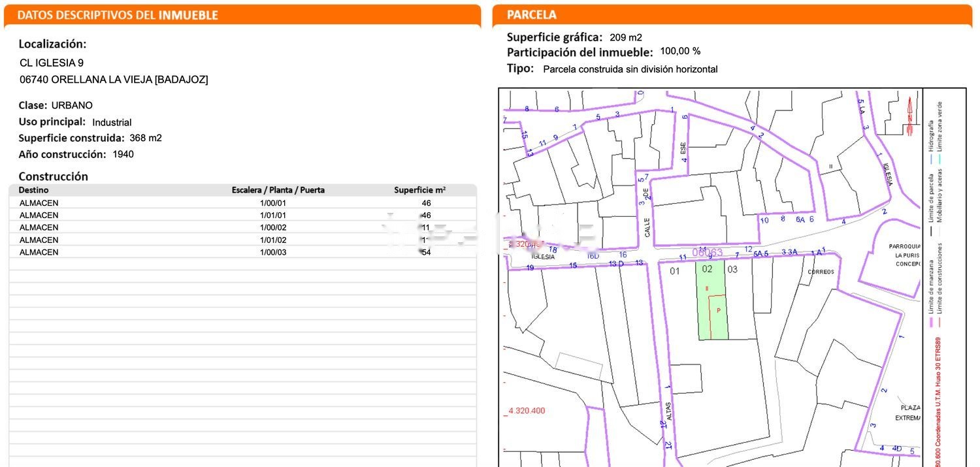Select the 'Tipo:' label
The image size is (980, 467).
click(521, 68)
